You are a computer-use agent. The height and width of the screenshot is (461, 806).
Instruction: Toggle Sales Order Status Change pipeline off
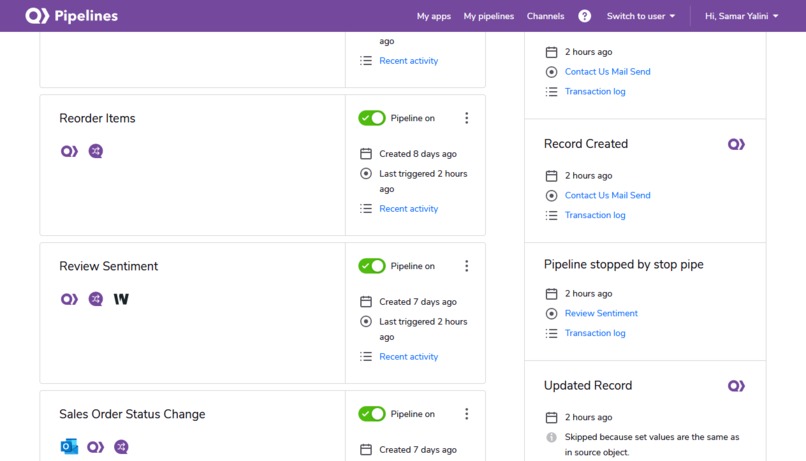(x=372, y=414)
